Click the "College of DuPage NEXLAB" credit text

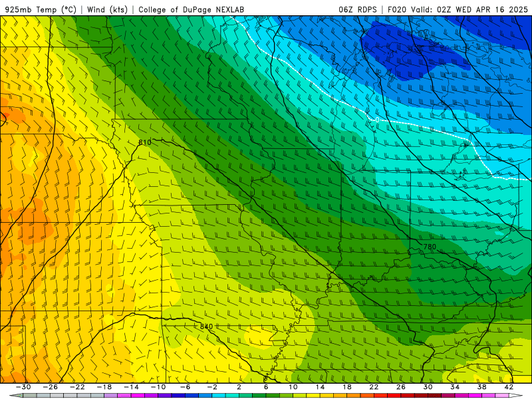[x=191, y=9]
